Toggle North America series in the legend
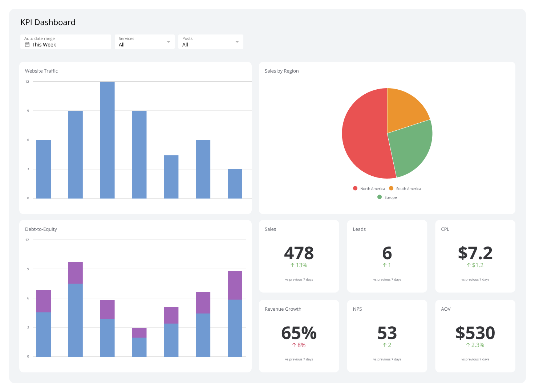 [369, 188]
